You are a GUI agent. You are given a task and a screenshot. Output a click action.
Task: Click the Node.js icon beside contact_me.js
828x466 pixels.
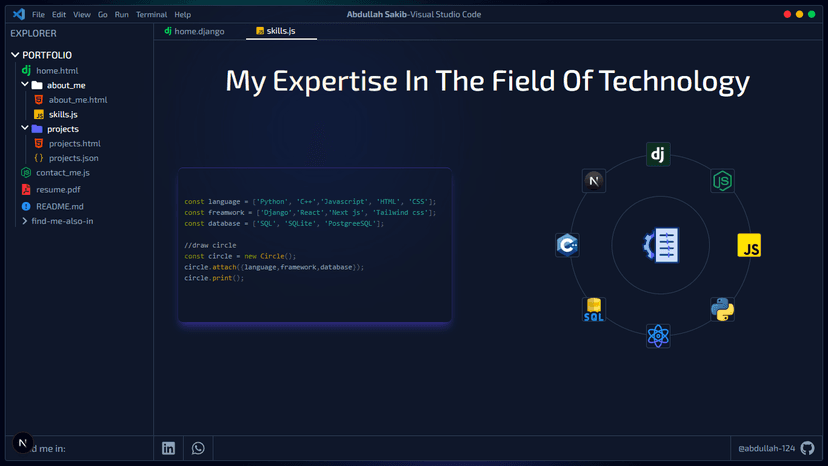coord(26,172)
